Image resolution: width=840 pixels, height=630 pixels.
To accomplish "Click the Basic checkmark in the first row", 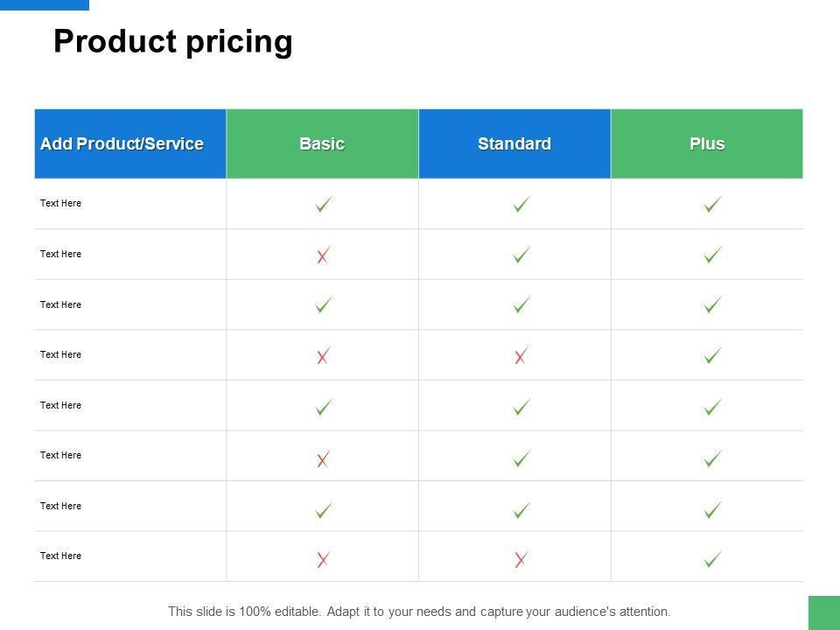I will pyautogui.click(x=323, y=205).
